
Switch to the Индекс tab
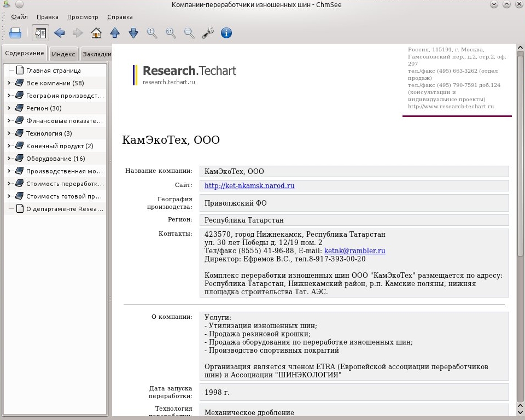[63, 54]
